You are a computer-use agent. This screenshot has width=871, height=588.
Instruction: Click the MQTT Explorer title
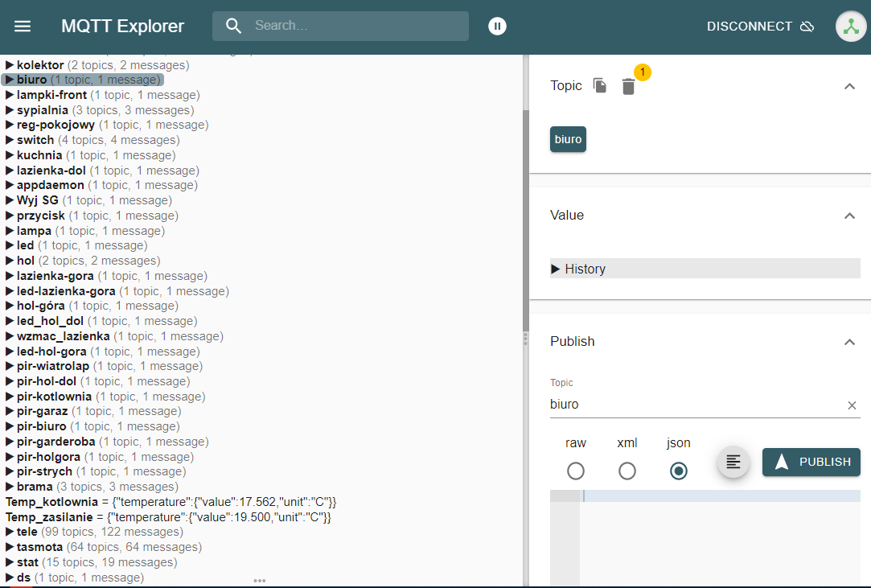click(122, 26)
